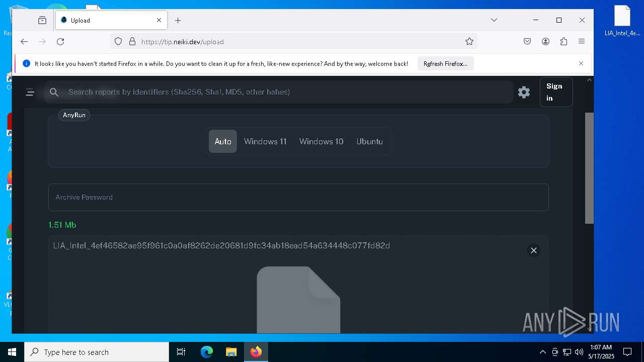
Task: Show hidden system tray icons
Action: click(x=542, y=352)
